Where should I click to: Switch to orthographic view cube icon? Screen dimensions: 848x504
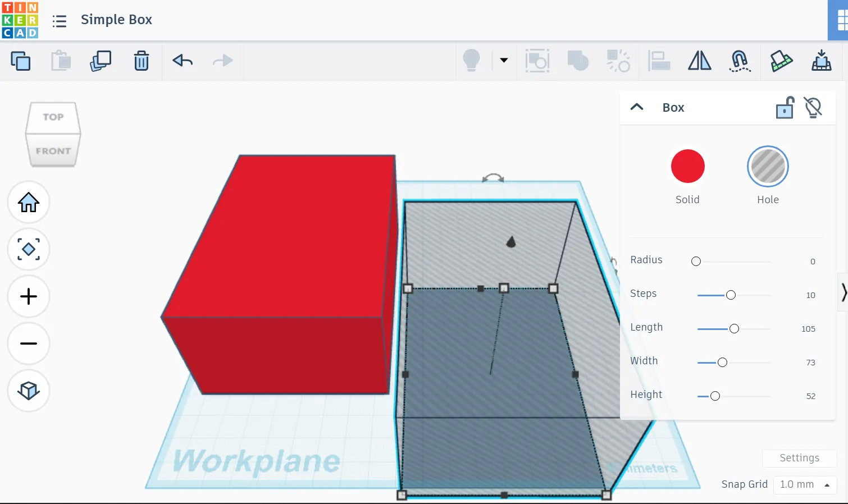point(29,391)
